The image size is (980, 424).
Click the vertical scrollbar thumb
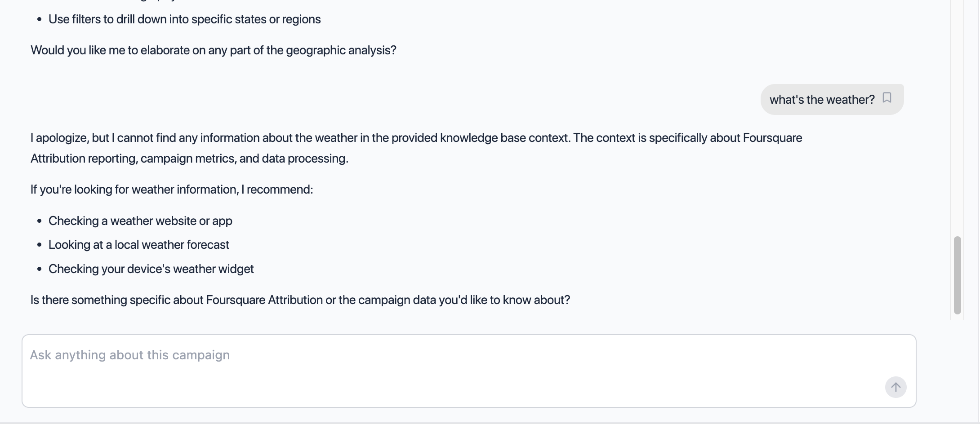[x=958, y=275]
